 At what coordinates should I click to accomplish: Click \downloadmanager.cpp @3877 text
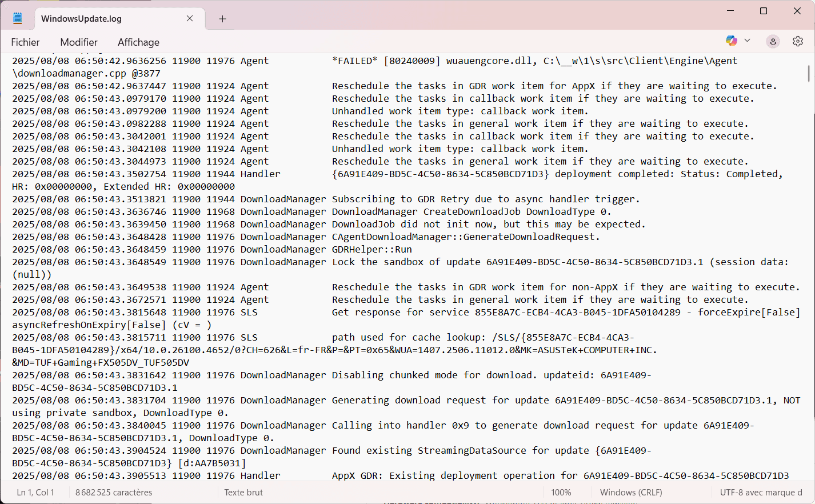point(86,73)
